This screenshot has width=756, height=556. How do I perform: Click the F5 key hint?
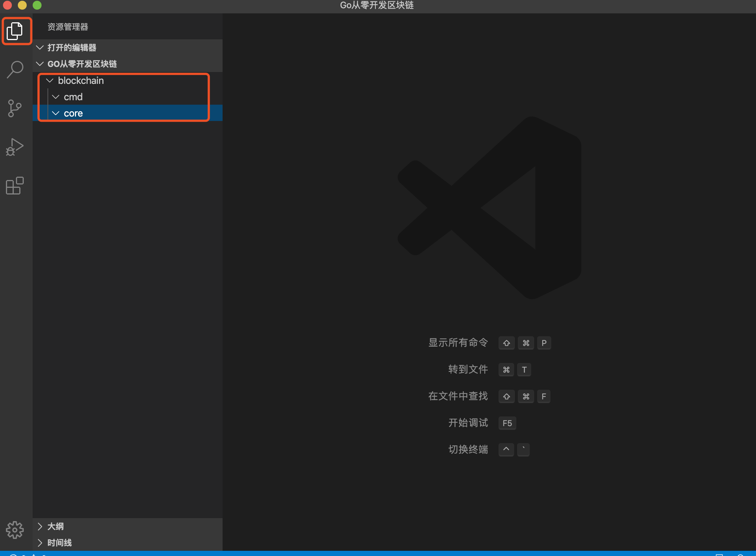click(x=507, y=423)
